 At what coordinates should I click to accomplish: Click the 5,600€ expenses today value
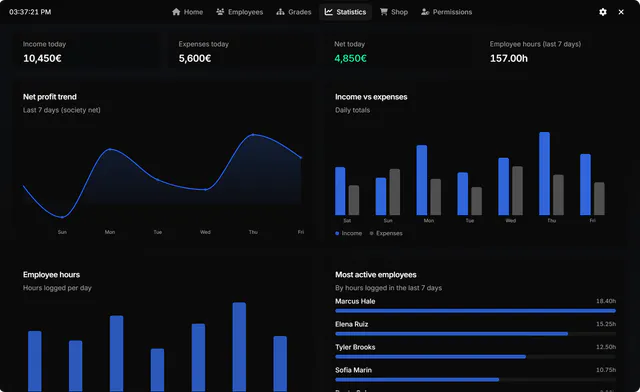195,58
